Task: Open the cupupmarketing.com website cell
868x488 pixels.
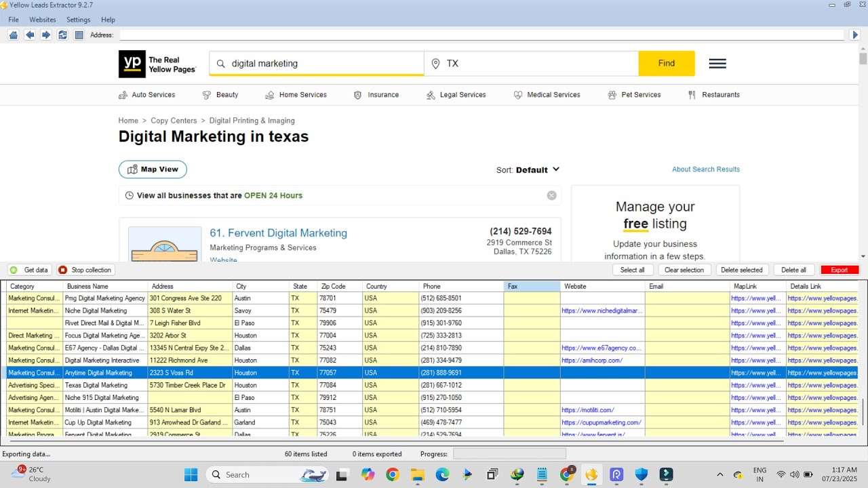Action: tap(603, 422)
